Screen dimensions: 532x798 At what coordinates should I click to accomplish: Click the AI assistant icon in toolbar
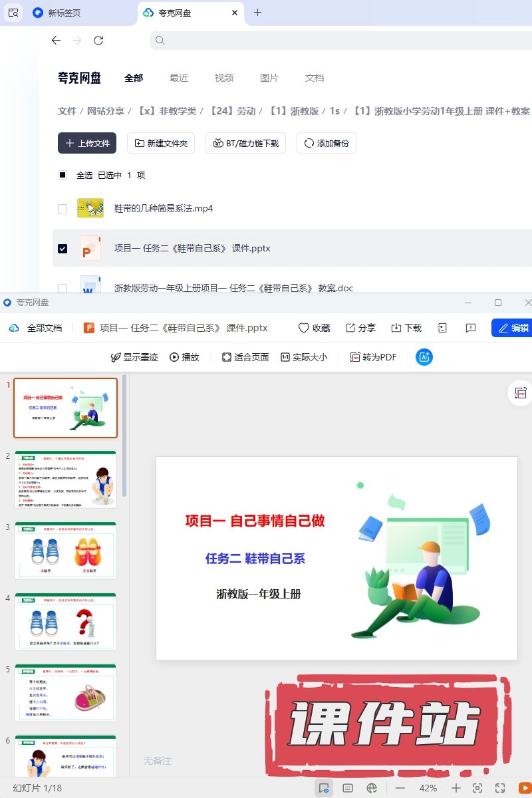[424, 357]
